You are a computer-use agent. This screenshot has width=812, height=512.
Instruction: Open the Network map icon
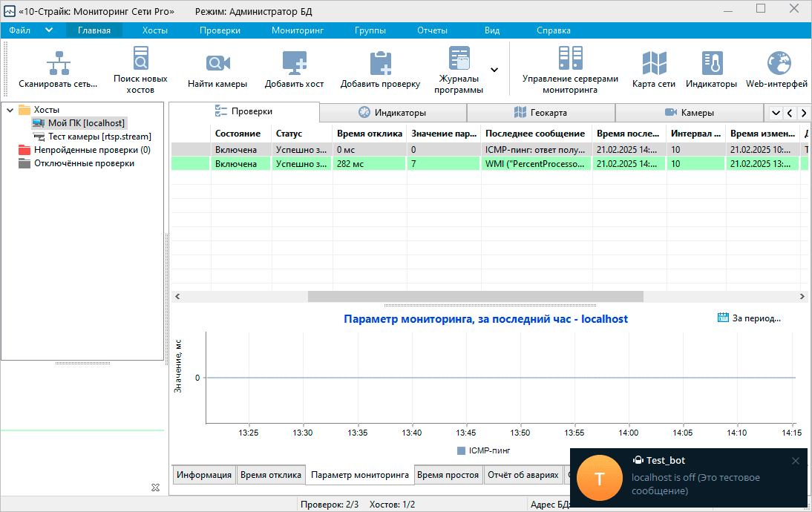coord(654,63)
